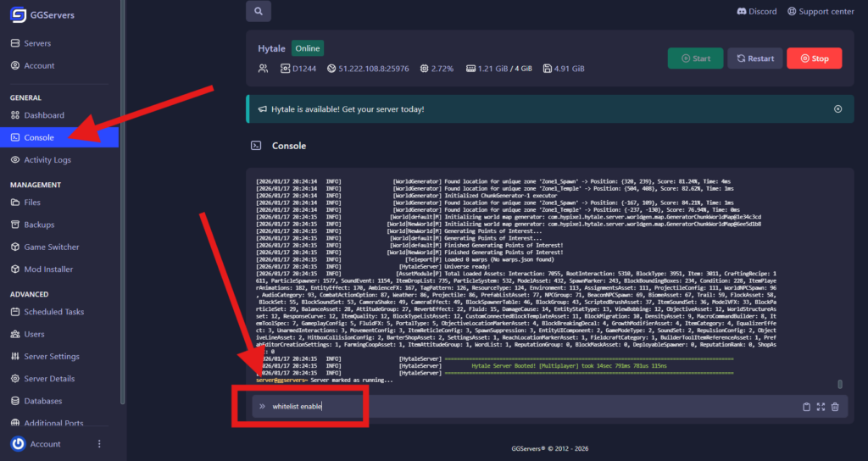The height and width of the screenshot is (461, 868).
Task: Copy console output using clipboard icon
Action: 806,407
